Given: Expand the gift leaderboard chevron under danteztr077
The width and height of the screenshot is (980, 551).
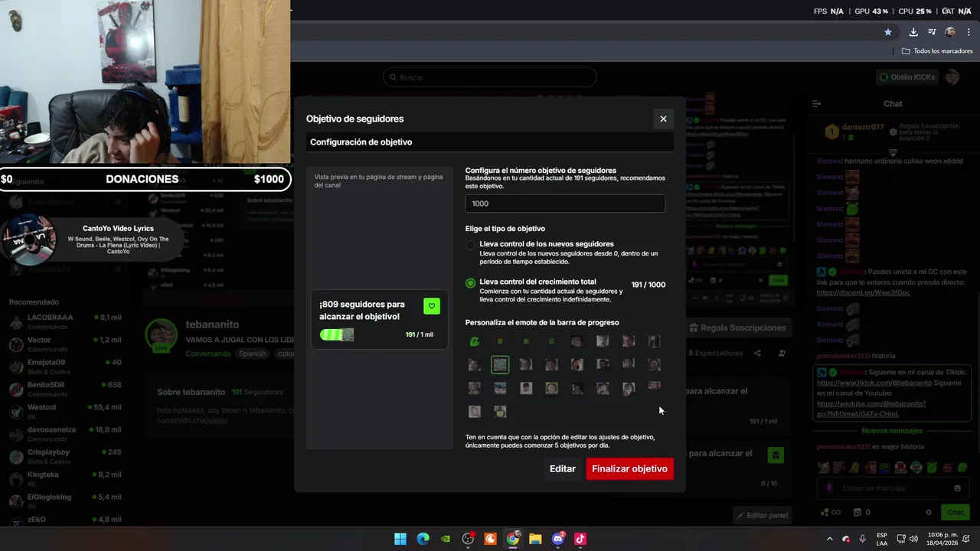Looking at the screenshot, I should pyautogui.click(x=893, y=153).
